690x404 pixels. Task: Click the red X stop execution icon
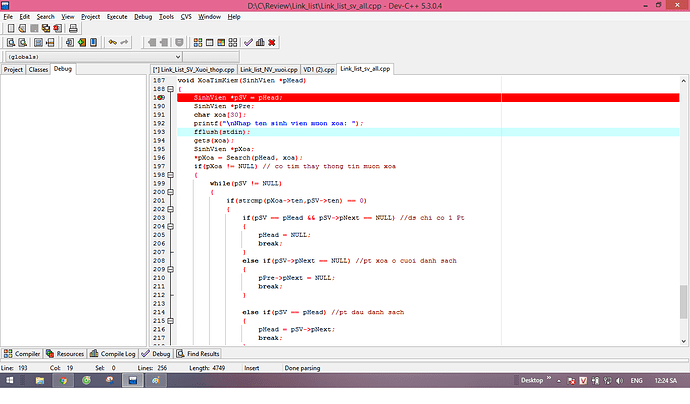click(x=272, y=42)
